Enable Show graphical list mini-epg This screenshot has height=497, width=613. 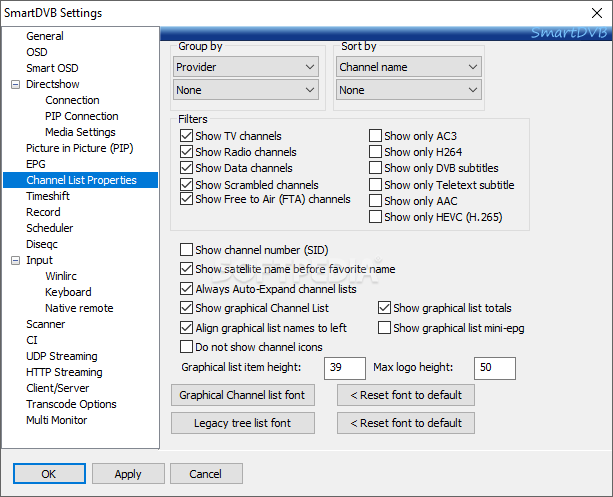point(384,328)
